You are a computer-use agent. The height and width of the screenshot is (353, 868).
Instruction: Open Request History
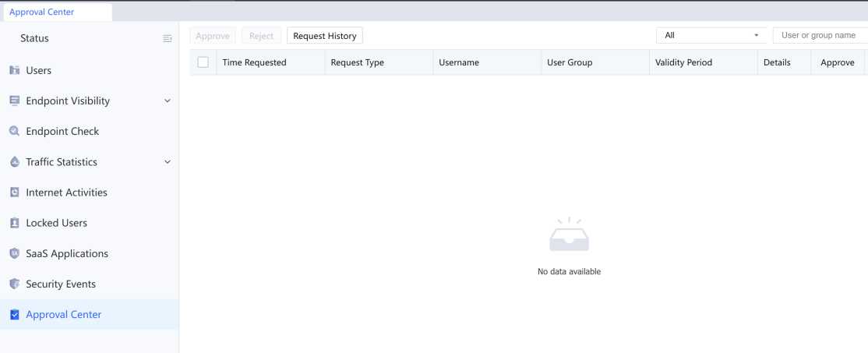coord(324,36)
